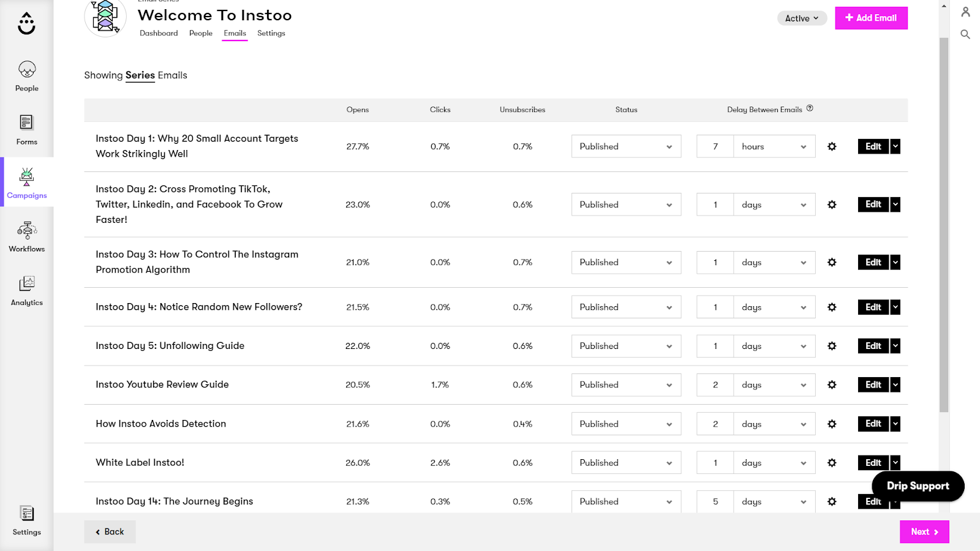Viewport: 980px width, 551px height.
Task: Select the Emails tab
Action: pos(235,33)
